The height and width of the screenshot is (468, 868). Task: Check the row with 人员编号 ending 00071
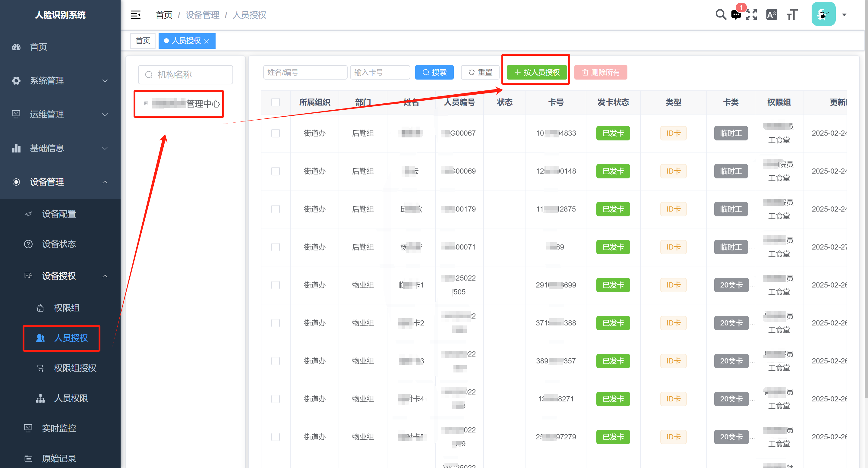click(x=275, y=247)
